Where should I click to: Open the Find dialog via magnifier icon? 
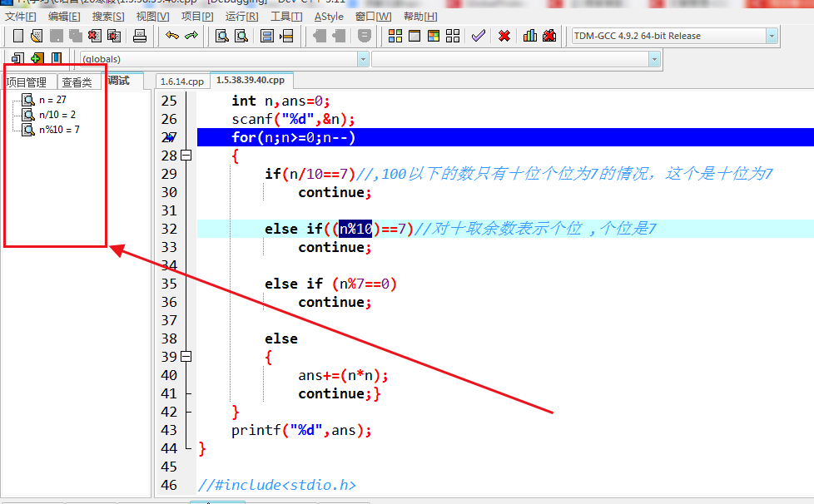click(221, 36)
